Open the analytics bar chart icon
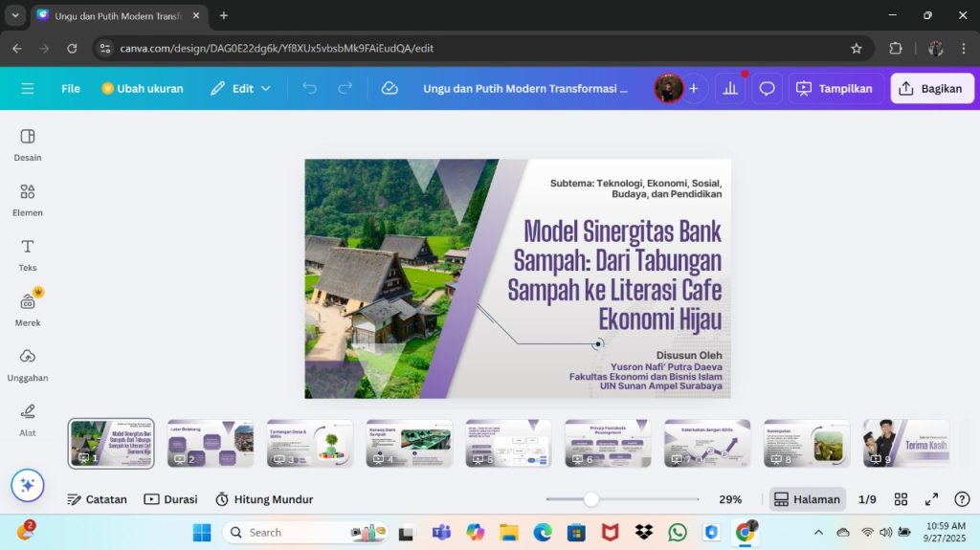The image size is (980, 550). [x=730, y=88]
